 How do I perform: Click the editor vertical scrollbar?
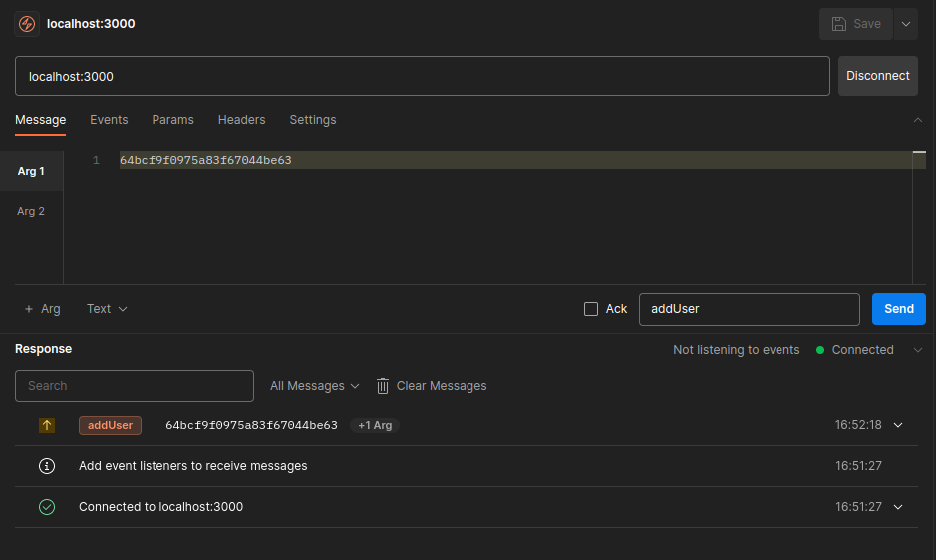coord(919,217)
